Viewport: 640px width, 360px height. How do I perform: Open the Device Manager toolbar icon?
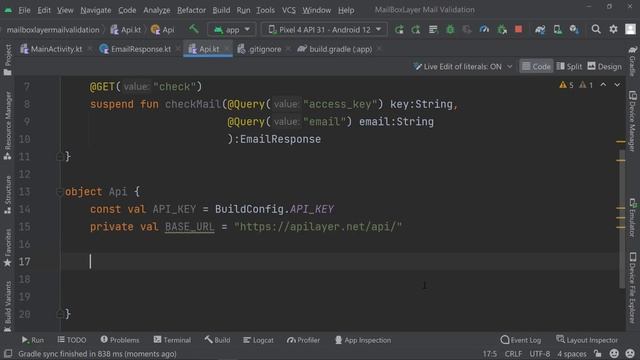pyautogui.click(x=557, y=29)
